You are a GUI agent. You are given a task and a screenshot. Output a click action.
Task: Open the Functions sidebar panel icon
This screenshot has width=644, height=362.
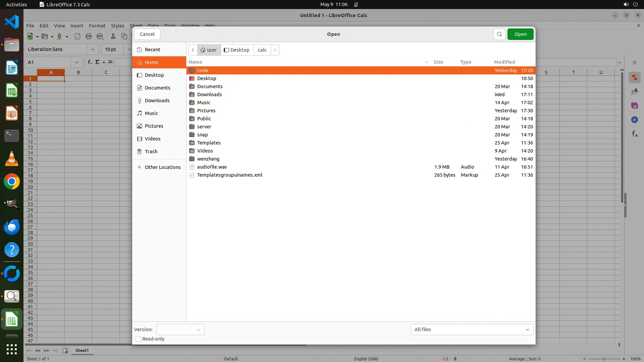click(x=634, y=134)
